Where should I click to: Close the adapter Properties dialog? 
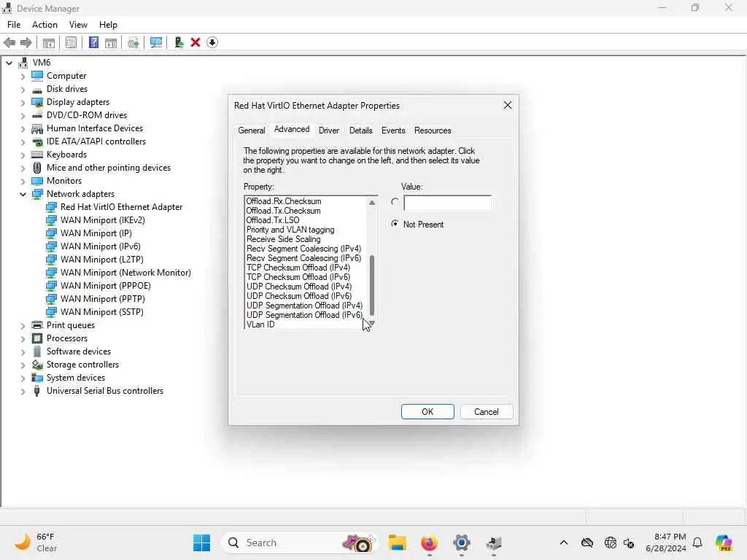pyautogui.click(x=508, y=105)
